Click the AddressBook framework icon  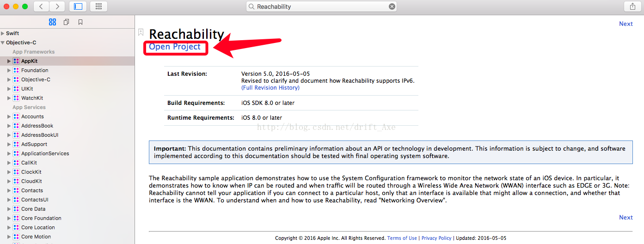click(16, 126)
